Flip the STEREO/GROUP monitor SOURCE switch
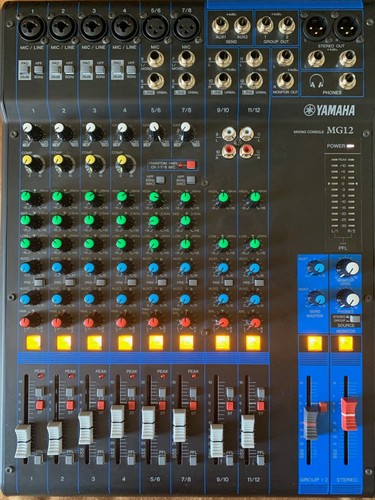Screen dimensions: 375x500 point(355,318)
